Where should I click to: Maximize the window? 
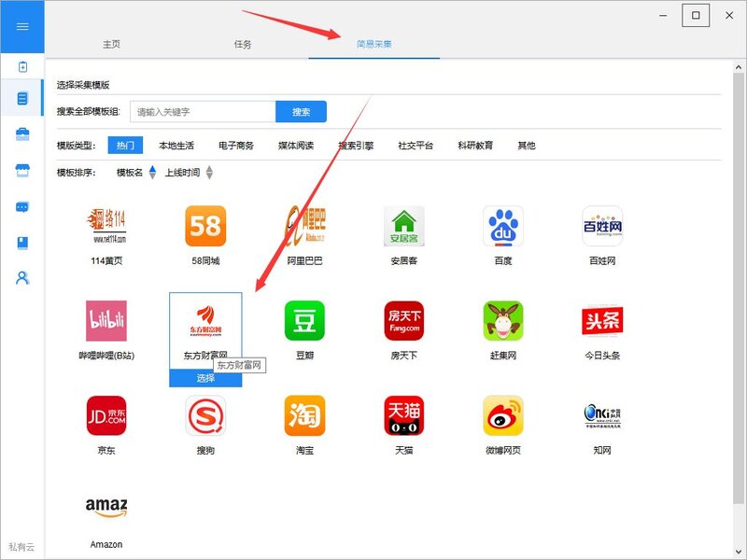[x=696, y=16]
